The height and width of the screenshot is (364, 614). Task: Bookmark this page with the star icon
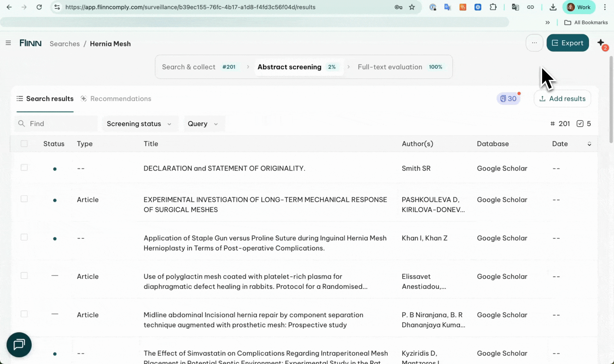[x=412, y=7]
